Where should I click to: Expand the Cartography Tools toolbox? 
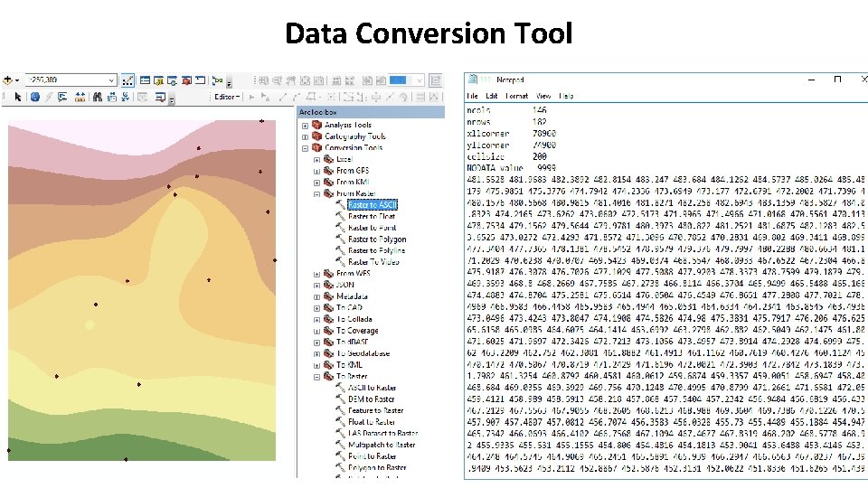click(305, 136)
